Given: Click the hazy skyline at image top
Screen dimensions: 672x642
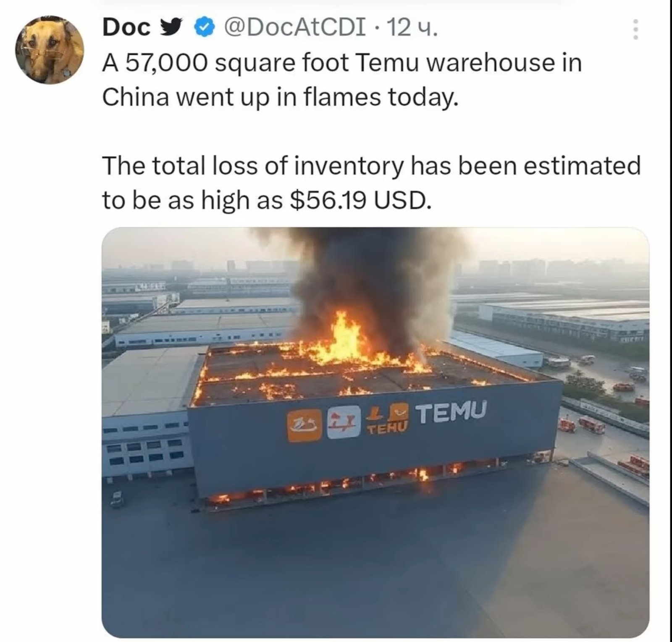Looking at the screenshot, I should 546,265.
